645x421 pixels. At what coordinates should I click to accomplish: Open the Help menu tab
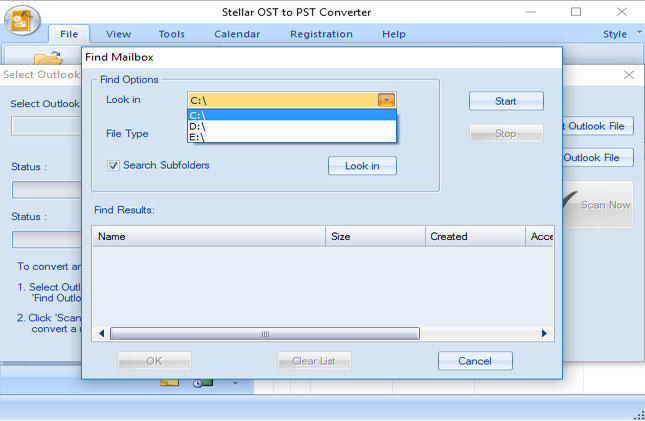tap(394, 34)
